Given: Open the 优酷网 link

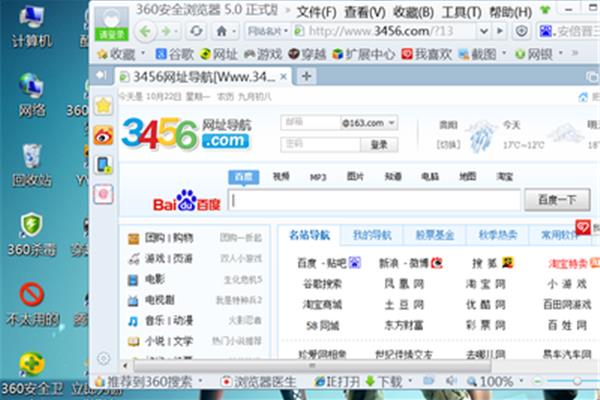Looking at the screenshot, I should (x=486, y=305).
